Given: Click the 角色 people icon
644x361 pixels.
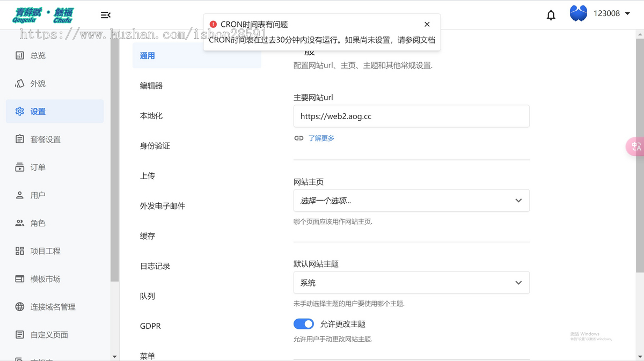Looking at the screenshot, I should [20, 223].
